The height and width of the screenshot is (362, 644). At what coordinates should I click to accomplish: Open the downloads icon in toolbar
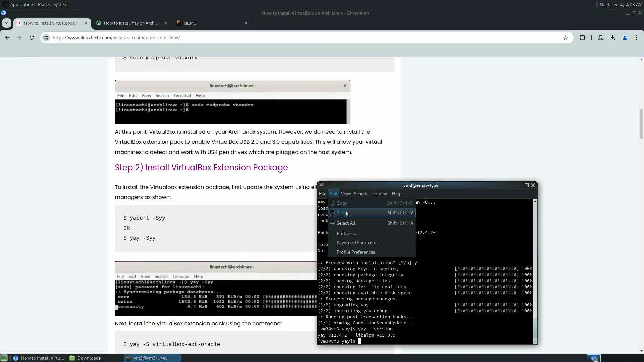coord(612,38)
